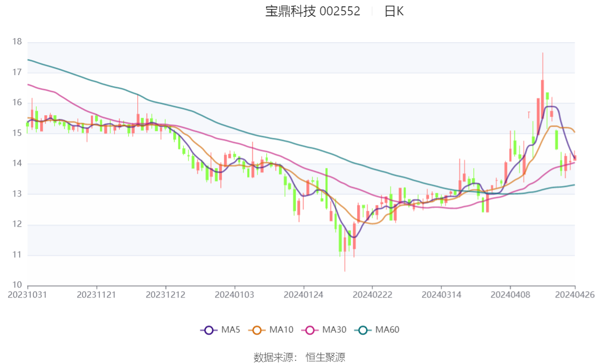Click the 20231121 x-axis date label

[x=96, y=295]
